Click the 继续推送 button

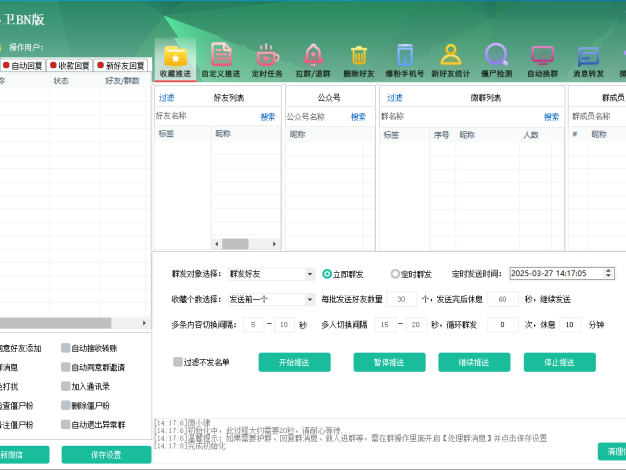click(474, 362)
